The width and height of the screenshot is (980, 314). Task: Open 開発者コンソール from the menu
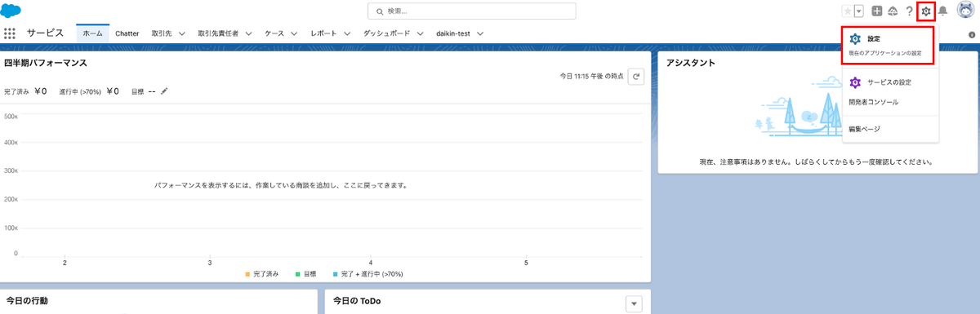point(890,103)
